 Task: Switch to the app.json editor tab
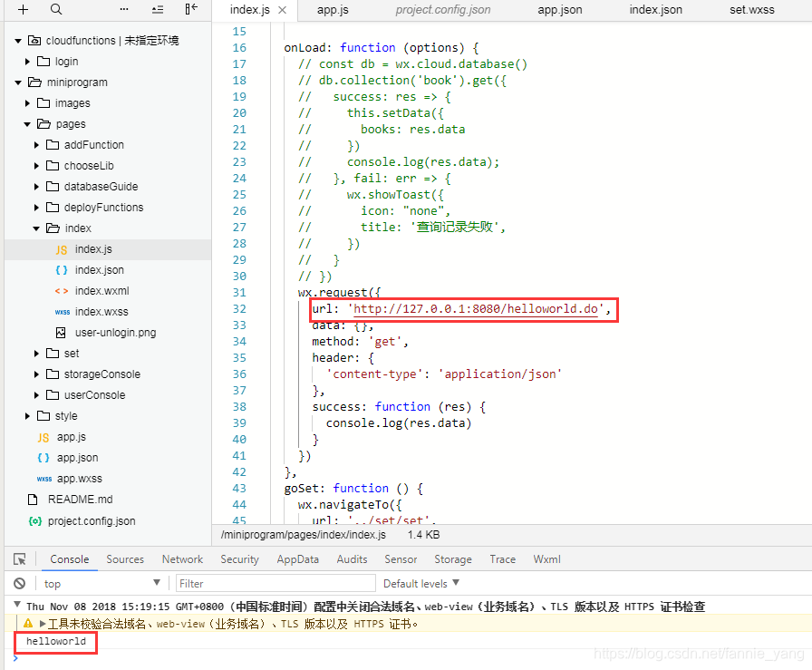click(560, 10)
